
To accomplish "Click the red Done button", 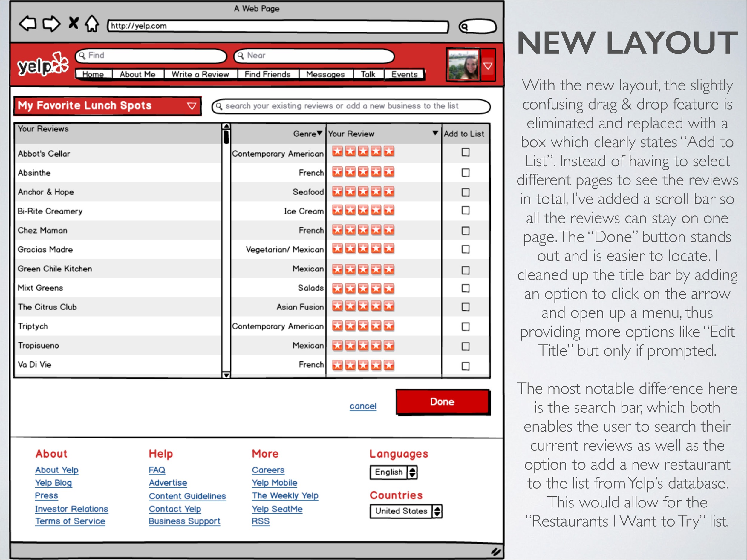I will (443, 402).
